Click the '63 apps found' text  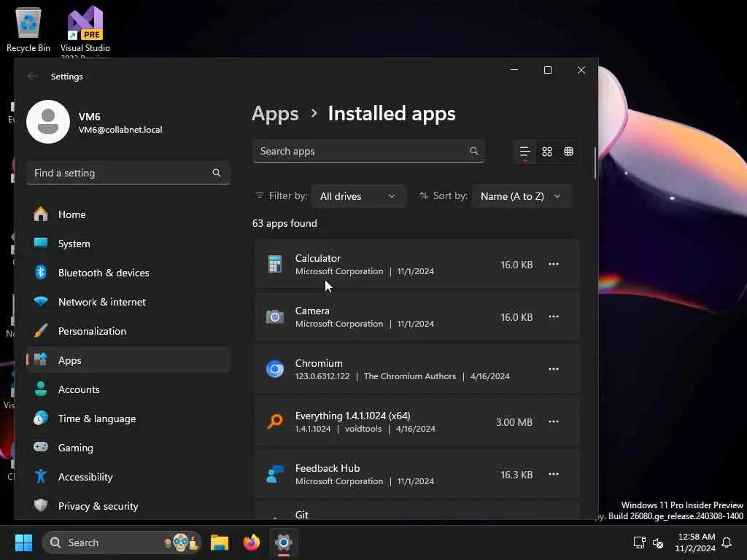coord(285,223)
